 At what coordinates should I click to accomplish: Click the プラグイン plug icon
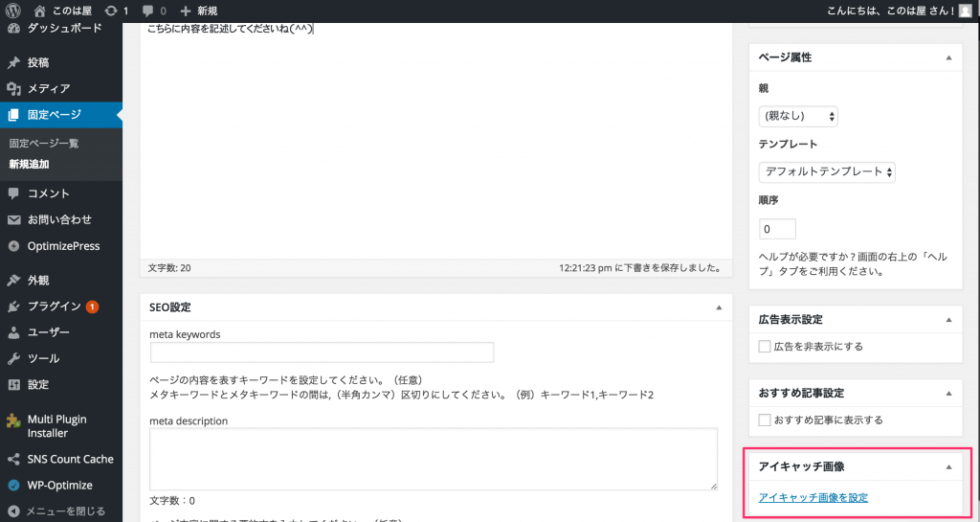click(13, 306)
